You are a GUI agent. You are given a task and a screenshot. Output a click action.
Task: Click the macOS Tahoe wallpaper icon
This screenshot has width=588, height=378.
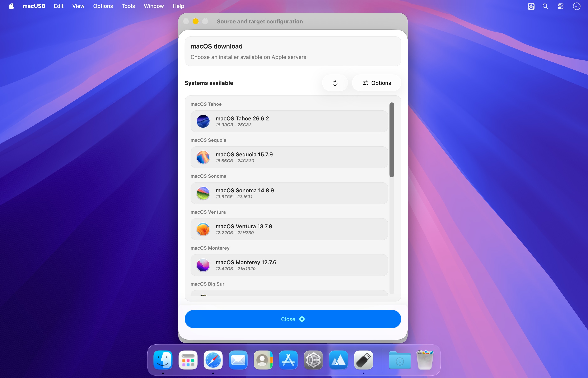point(203,121)
